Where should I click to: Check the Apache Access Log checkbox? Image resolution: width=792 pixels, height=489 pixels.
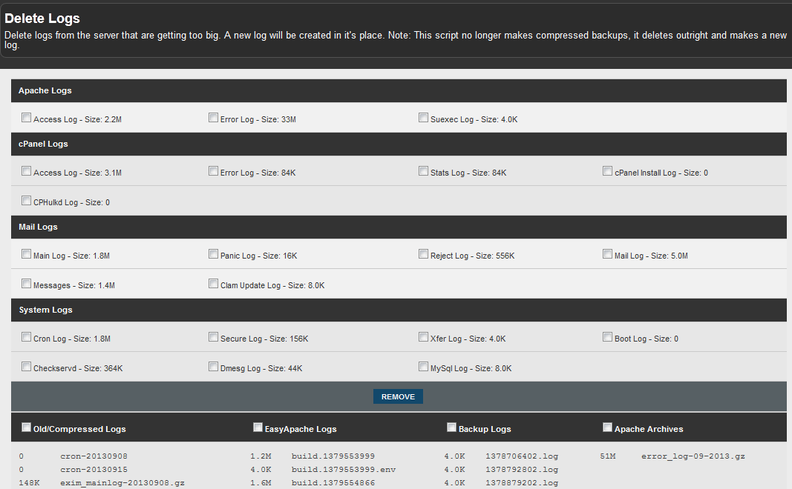coord(26,118)
